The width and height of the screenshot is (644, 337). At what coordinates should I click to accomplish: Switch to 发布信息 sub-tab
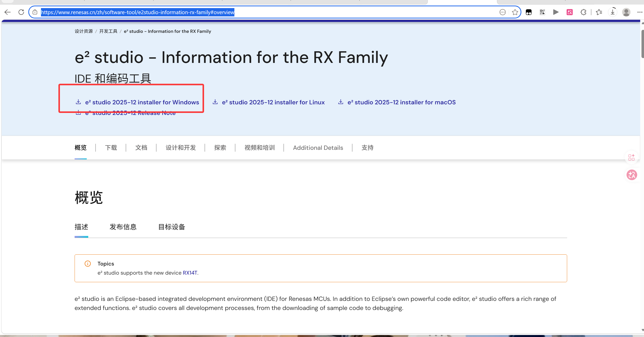click(123, 227)
